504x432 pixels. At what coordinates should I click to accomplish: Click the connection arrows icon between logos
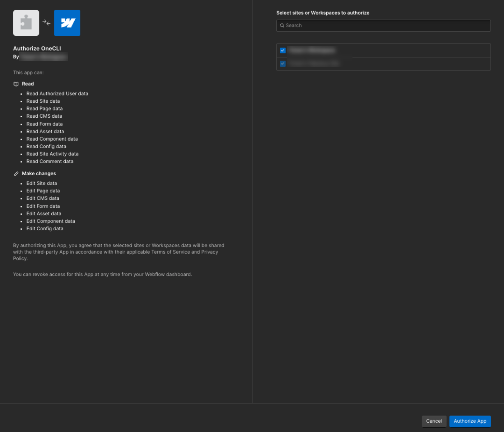click(x=47, y=23)
